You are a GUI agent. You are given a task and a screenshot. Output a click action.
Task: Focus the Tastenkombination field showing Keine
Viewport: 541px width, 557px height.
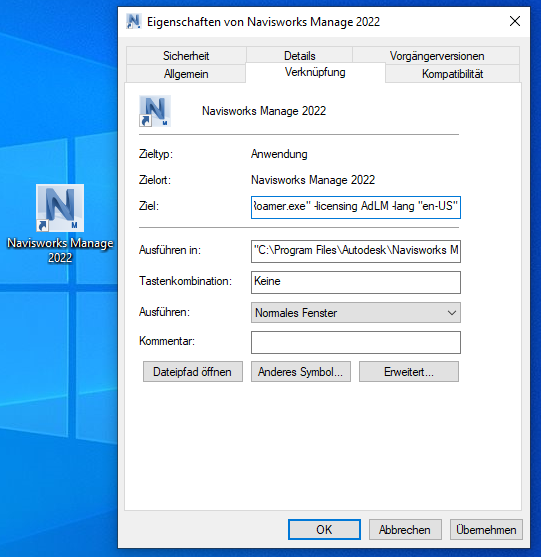(x=356, y=282)
